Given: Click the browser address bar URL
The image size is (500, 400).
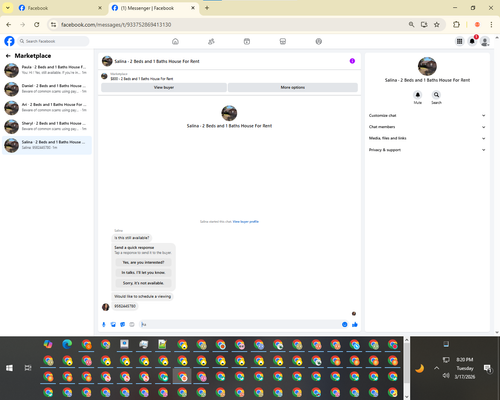Looking at the screenshot, I should pos(116,25).
